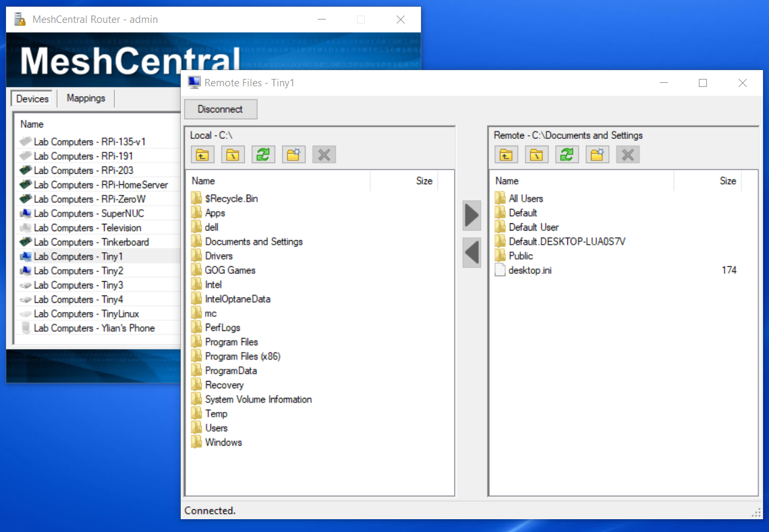The height and width of the screenshot is (532, 769).
Task: Go to root folder in Local pane
Action: (x=233, y=155)
